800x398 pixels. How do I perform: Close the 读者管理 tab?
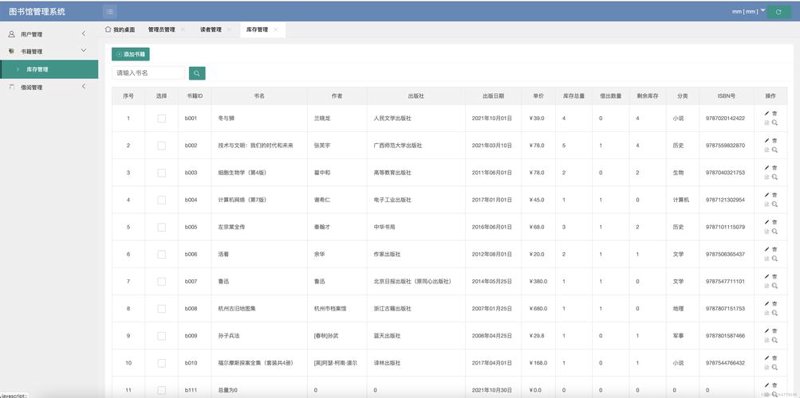pos(229,30)
